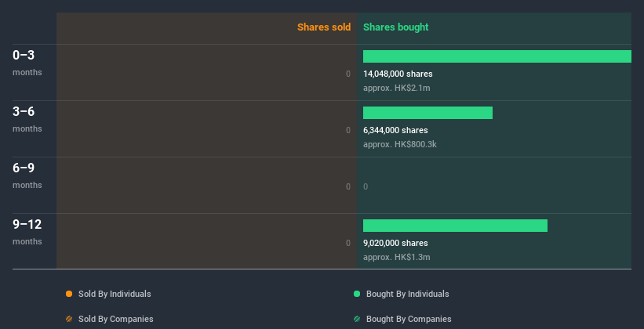The width and height of the screenshot is (644, 329).
Task: Click the orange Sold By Individuals legend dot
Action: point(69,294)
